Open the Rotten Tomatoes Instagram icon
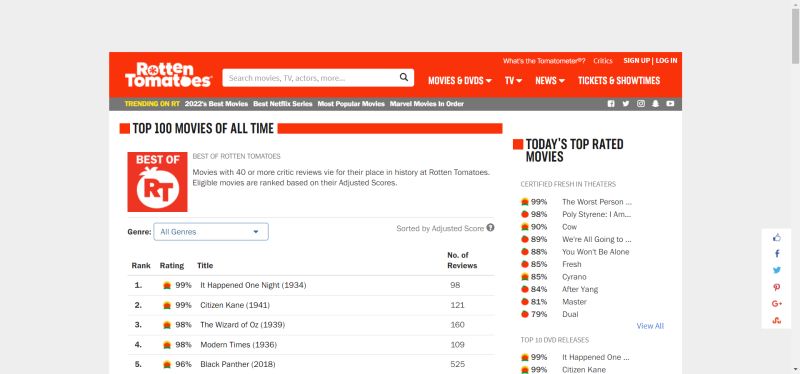The height and width of the screenshot is (374, 800). (x=641, y=104)
